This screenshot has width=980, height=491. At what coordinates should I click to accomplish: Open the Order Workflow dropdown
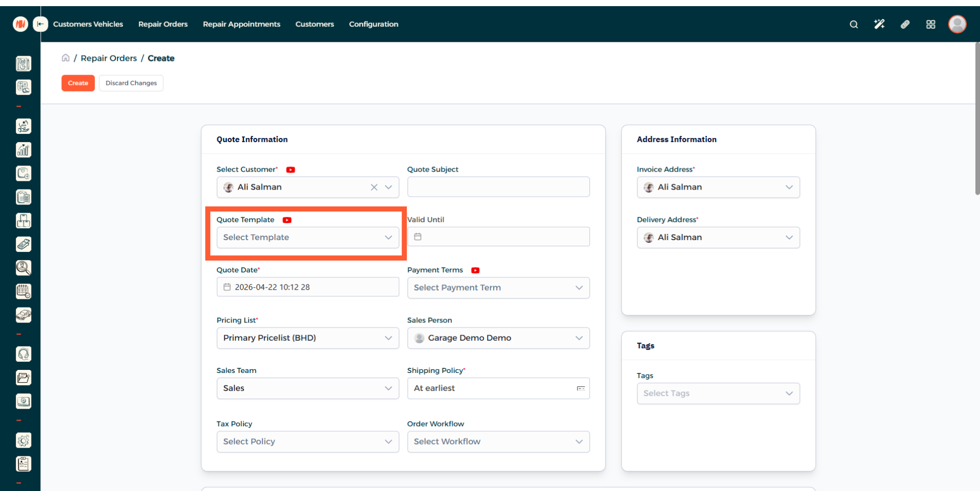pyautogui.click(x=498, y=441)
